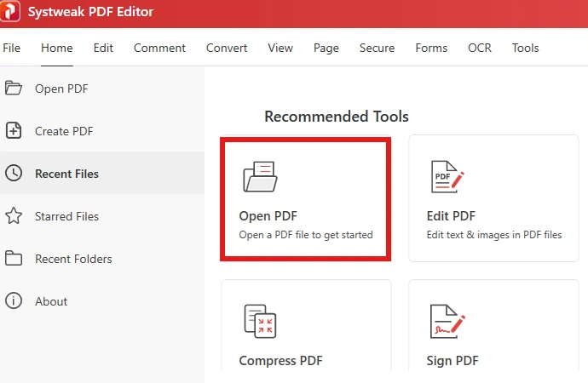Open the Edit tab
The height and width of the screenshot is (383, 588).
[x=103, y=48]
